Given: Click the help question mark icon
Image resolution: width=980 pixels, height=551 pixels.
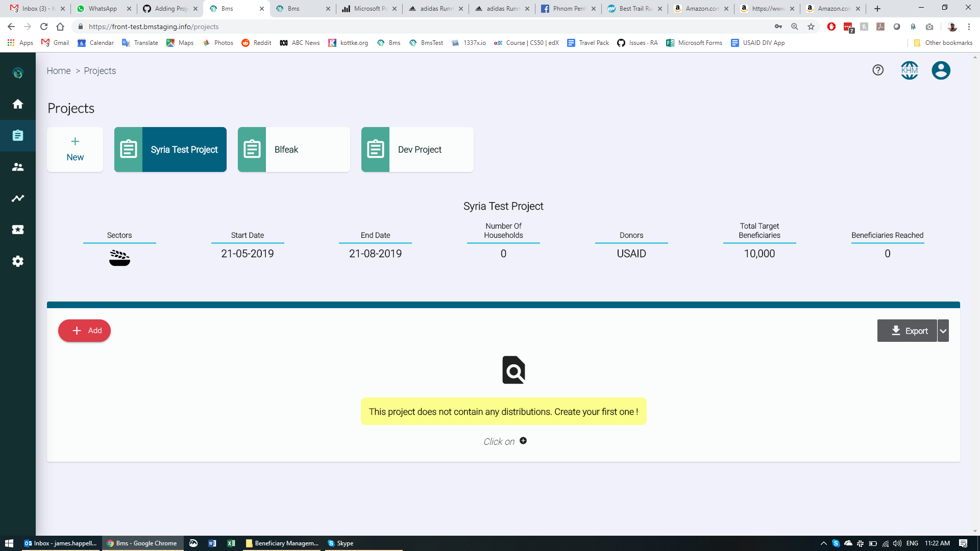Looking at the screenshot, I should pos(878,70).
